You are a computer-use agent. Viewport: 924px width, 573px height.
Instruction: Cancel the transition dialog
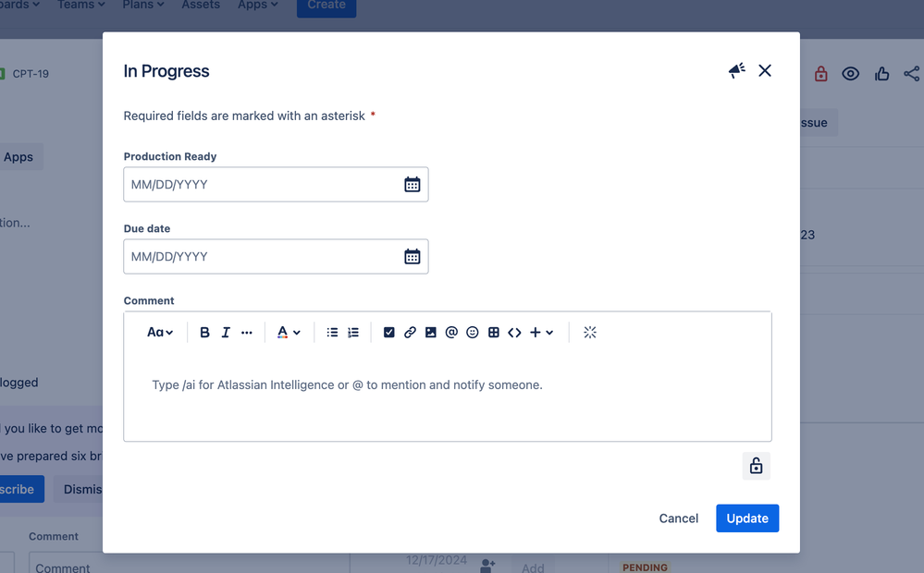pos(678,518)
